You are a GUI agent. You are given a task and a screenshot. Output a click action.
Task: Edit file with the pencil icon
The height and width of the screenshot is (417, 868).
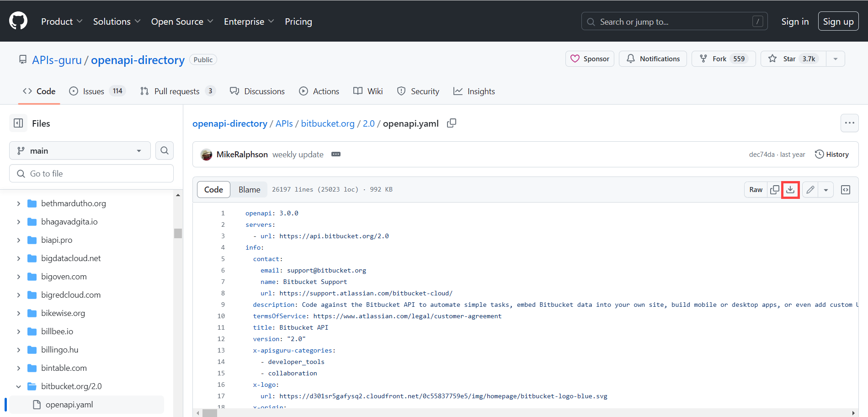(810, 190)
